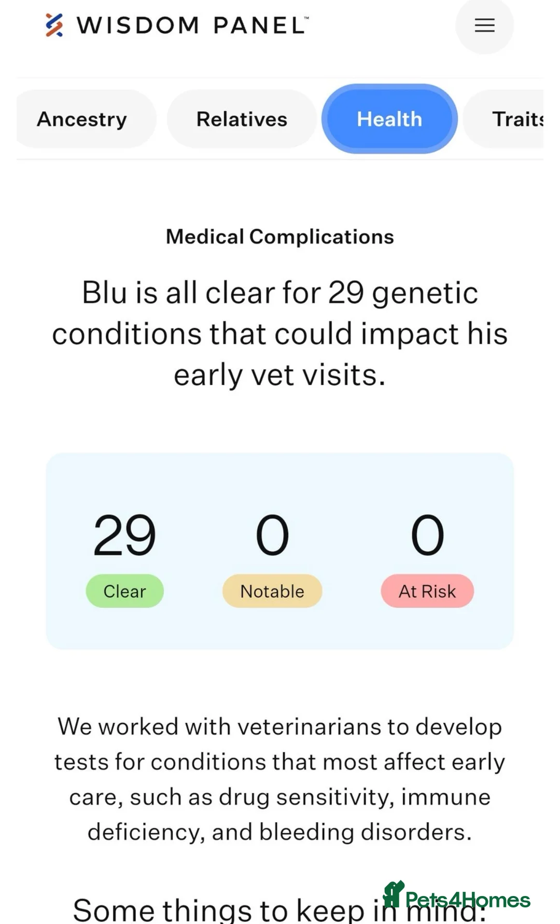Click the Pets4Homes house logo icon

click(x=394, y=894)
